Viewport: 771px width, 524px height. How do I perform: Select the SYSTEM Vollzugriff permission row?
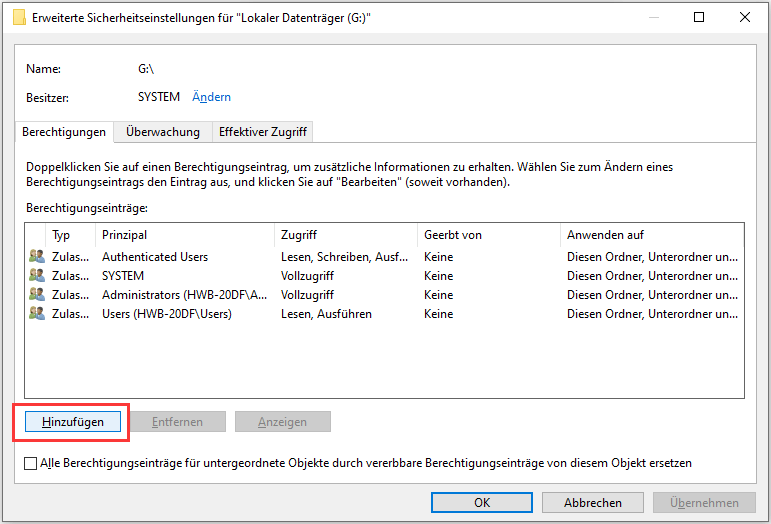[384, 276]
